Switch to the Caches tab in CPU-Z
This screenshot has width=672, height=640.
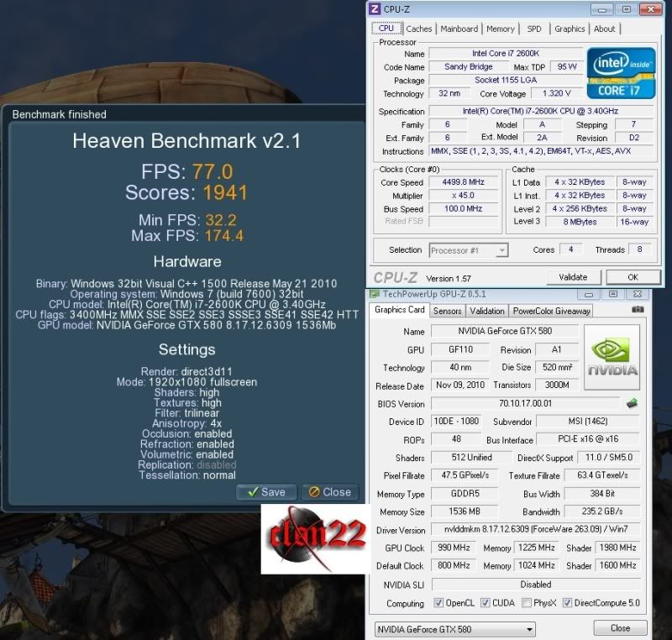click(x=418, y=29)
